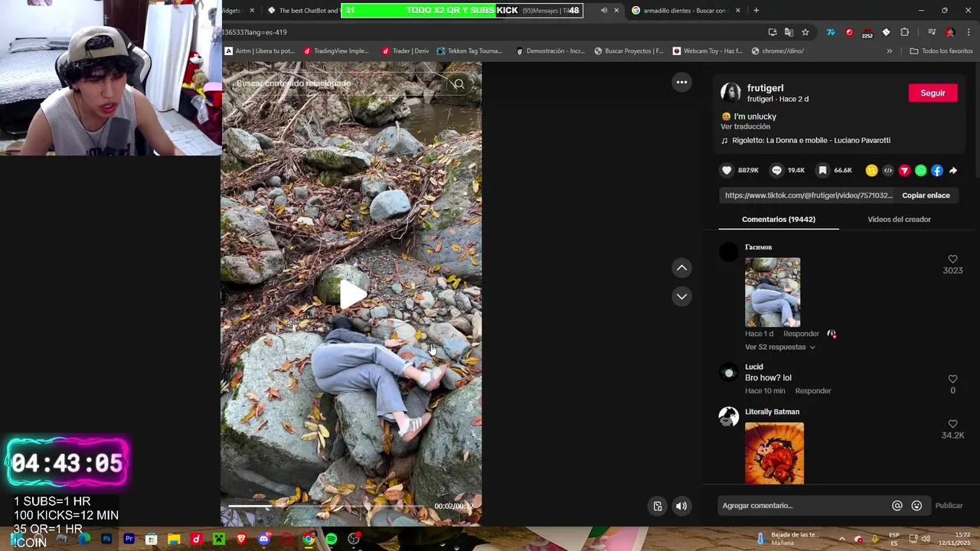This screenshot has width=980, height=551.
Task: Click the search magnifier in the video
Action: point(459,84)
